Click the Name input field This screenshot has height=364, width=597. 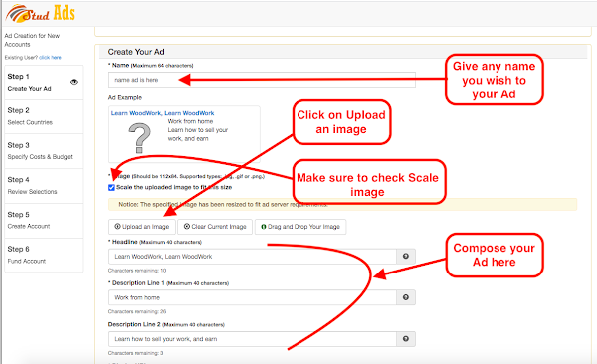[262, 80]
